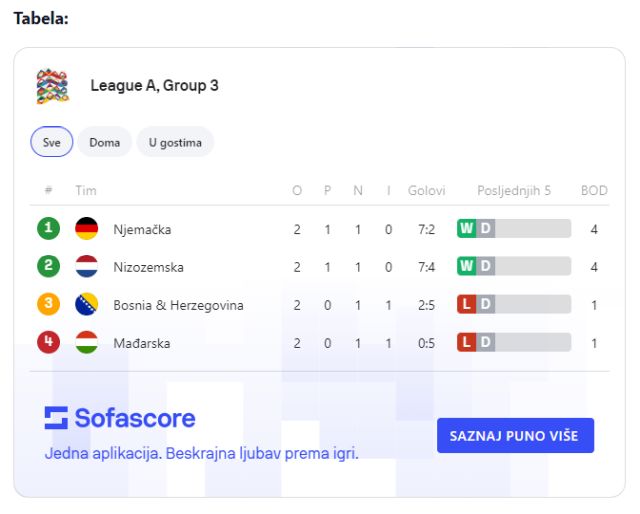Click the green position 1 badge

[x=48, y=229]
